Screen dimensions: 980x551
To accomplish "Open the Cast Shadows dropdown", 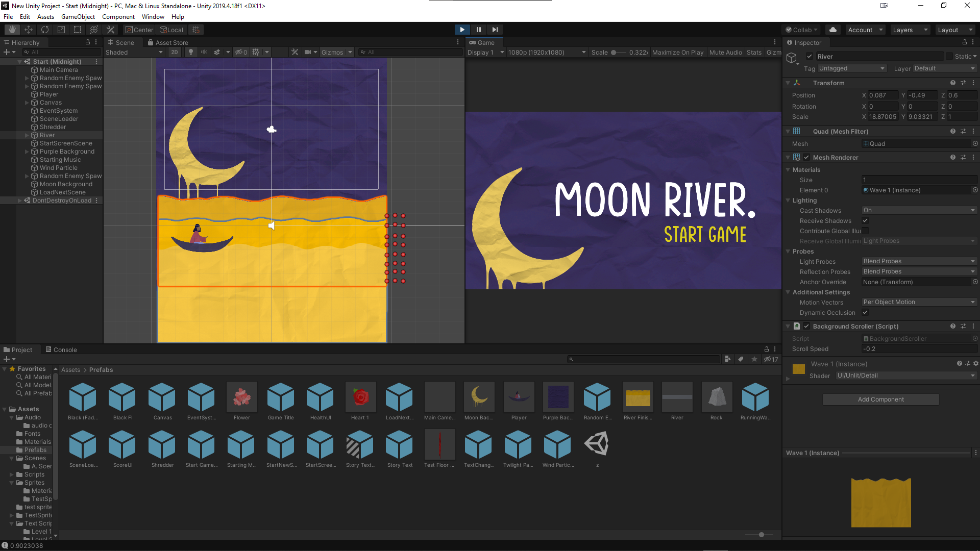I will click(919, 210).
